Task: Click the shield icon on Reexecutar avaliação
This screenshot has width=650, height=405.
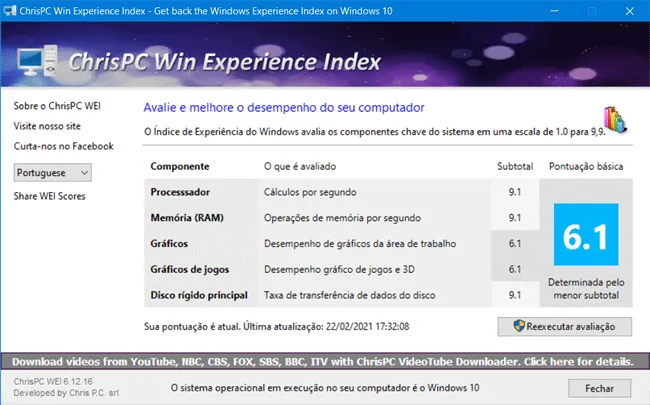Action: [x=519, y=325]
